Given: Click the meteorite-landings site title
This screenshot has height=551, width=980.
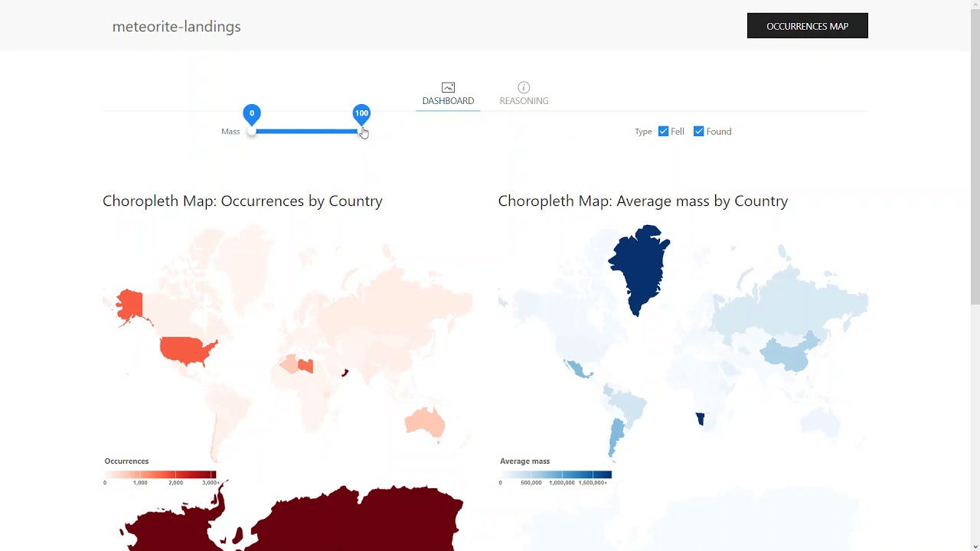Looking at the screenshot, I should pos(177,26).
